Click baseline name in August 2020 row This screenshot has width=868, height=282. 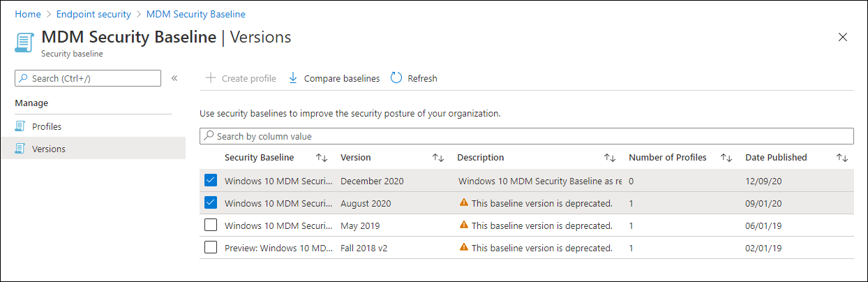coord(278,203)
